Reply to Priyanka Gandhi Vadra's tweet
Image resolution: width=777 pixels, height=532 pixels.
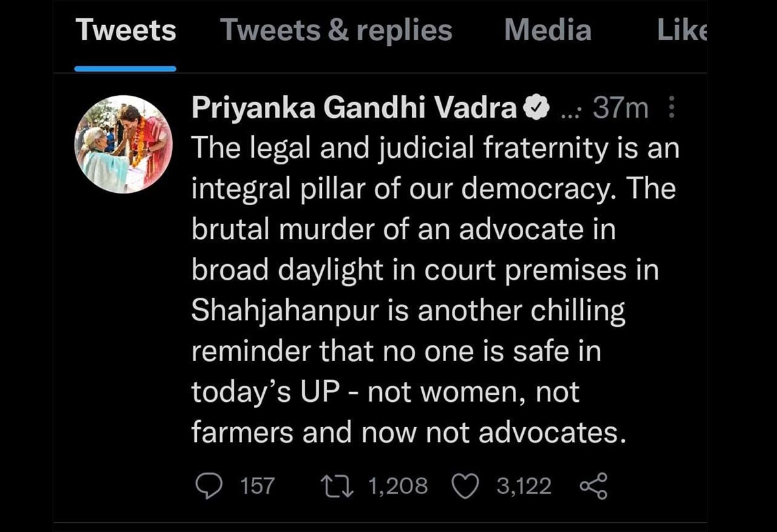(x=208, y=486)
